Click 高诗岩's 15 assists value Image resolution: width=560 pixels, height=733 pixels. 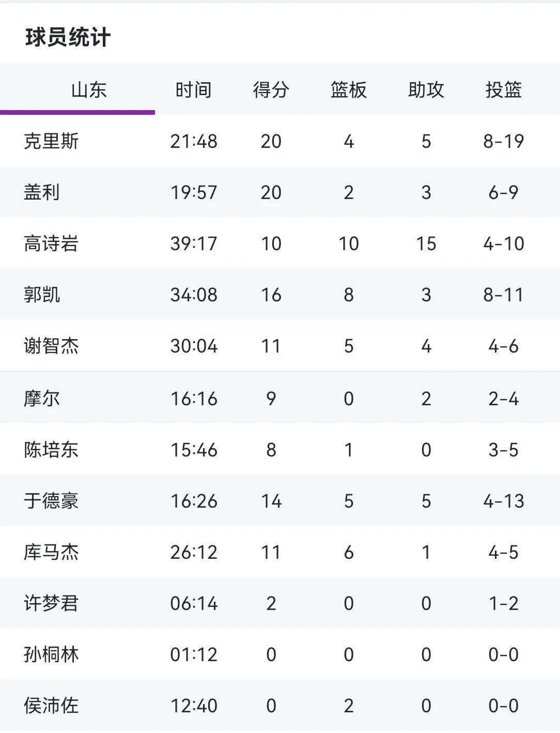click(x=426, y=243)
